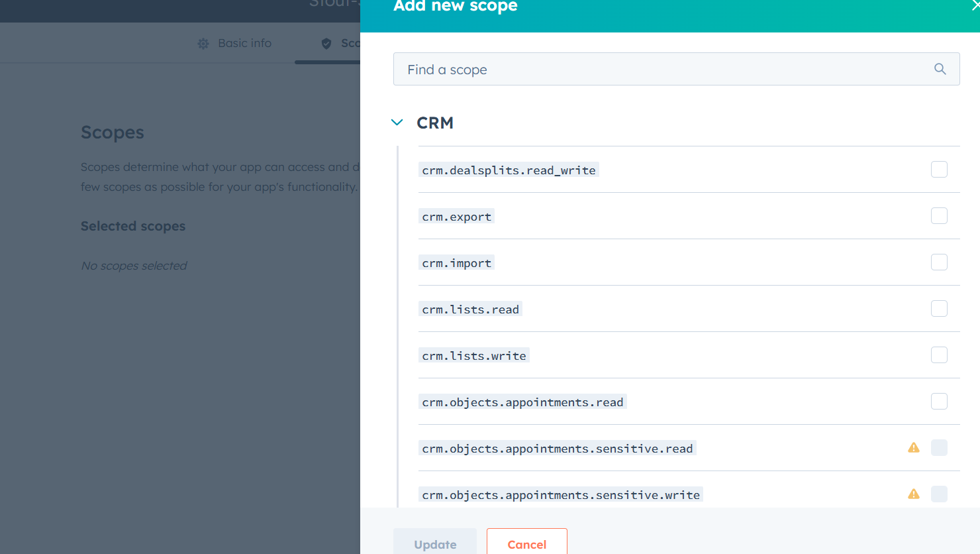This screenshot has height=554, width=980.
Task: Click the Cancel button
Action: [x=526, y=543]
